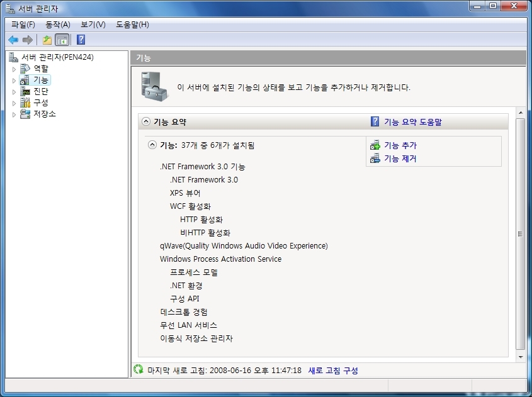Viewport: 532px width, 397px height.
Task: Click the XPS 뷰어 entry
Action: pyautogui.click(x=185, y=193)
